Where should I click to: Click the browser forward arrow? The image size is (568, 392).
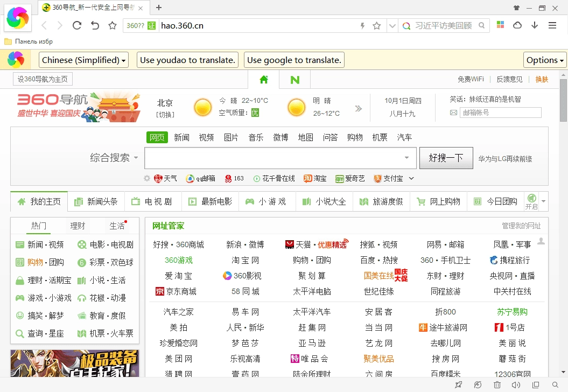60,25
